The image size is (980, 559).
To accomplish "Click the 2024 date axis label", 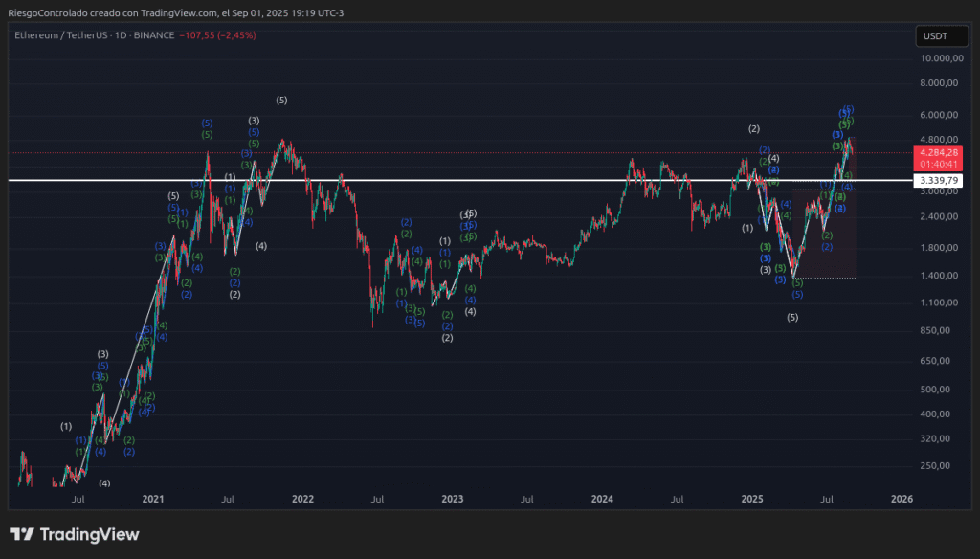I will 602,499.
